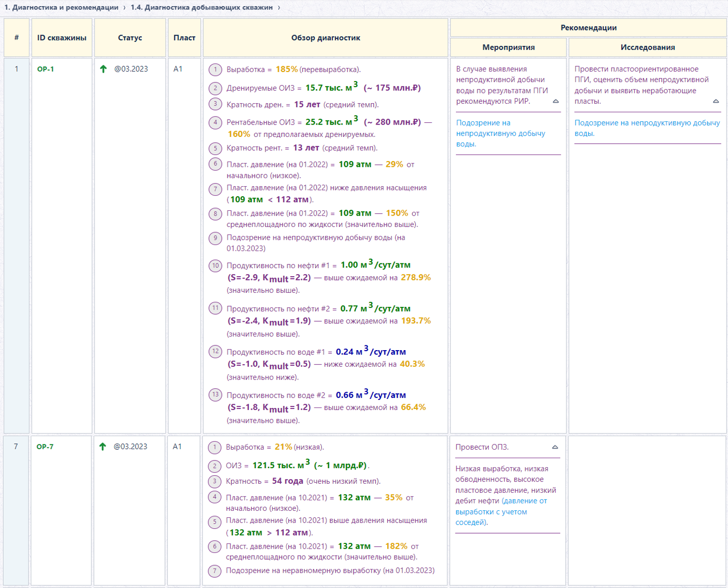Click circled number 2 for ОИЗ 121.5 тыс.
The height and width of the screenshot is (588, 728).
214,466
